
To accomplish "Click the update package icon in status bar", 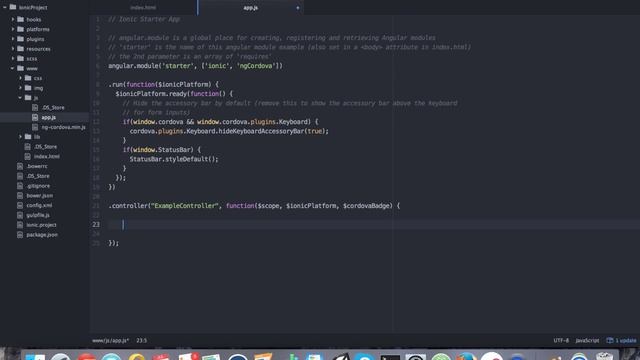I will pyautogui.click(x=610, y=340).
